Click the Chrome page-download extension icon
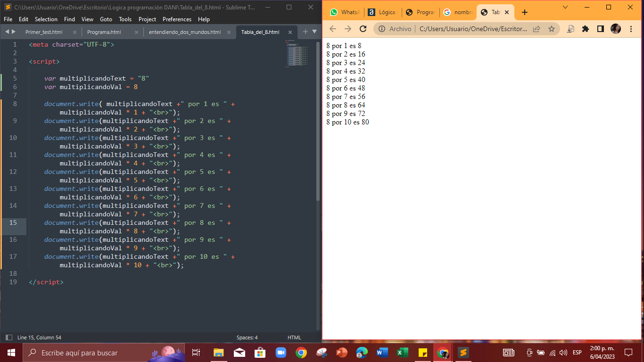Viewport: 644px width, 362px height. [570, 29]
